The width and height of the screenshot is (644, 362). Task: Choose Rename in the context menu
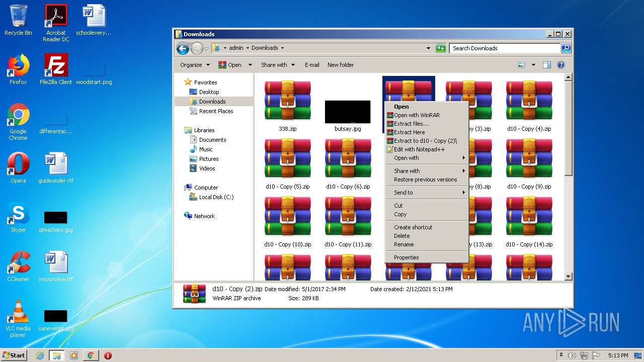427,244
